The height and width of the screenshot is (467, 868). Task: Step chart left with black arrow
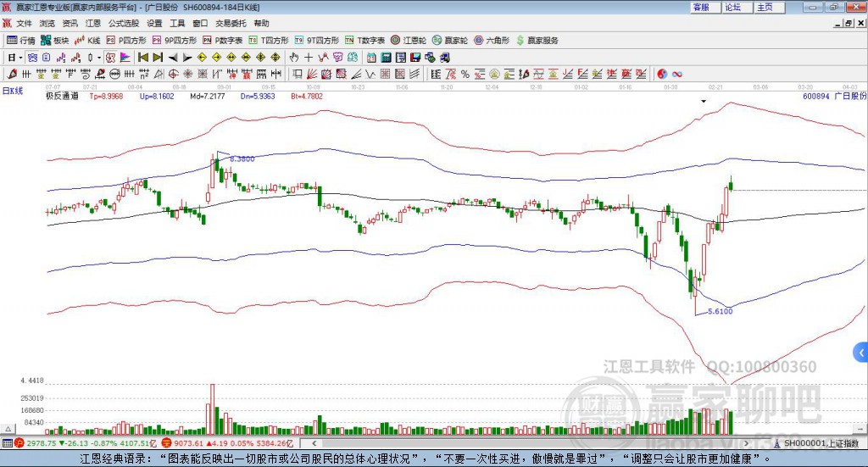tap(172, 58)
